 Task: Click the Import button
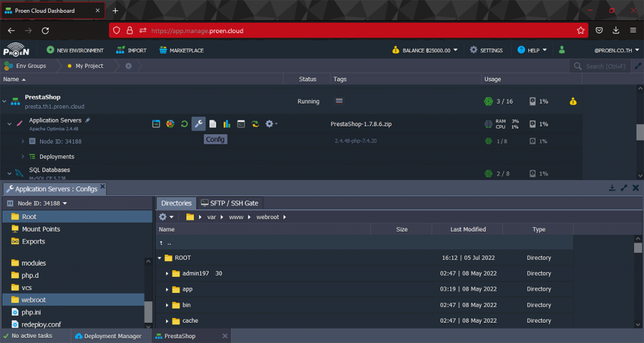(131, 50)
